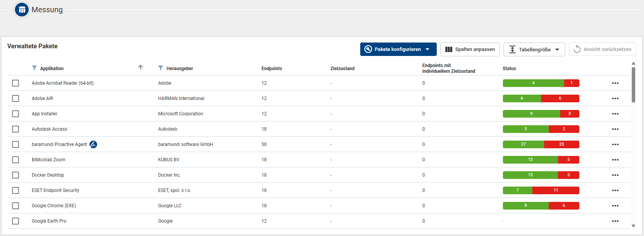
Task: Click the Messung section icon
Action: pyautogui.click(x=22, y=10)
